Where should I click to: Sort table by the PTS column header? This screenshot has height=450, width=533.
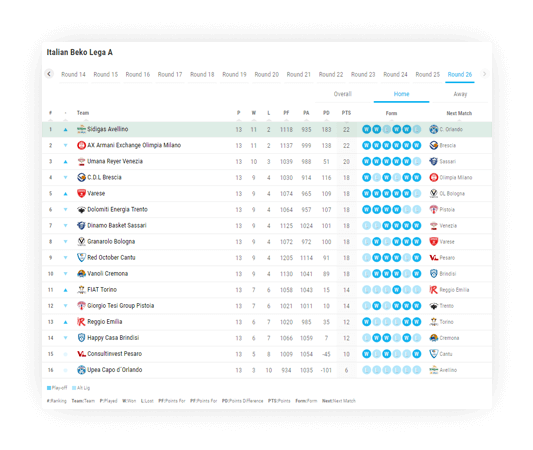346,113
